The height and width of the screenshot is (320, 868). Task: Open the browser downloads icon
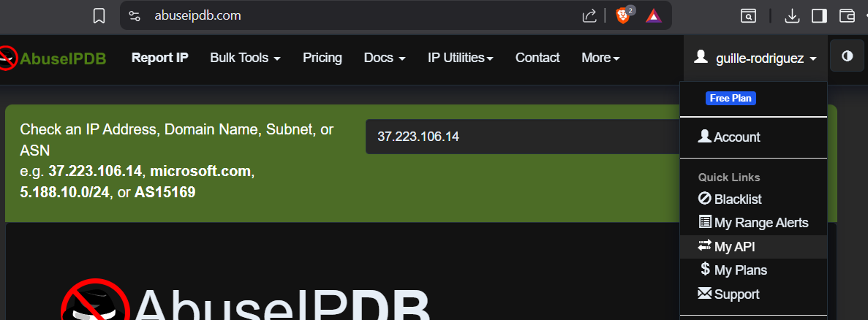[x=792, y=15]
